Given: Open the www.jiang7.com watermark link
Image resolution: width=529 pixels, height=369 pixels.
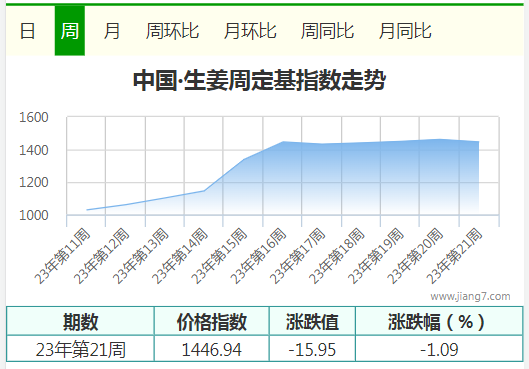Looking at the screenshot, I should (470, 296).
